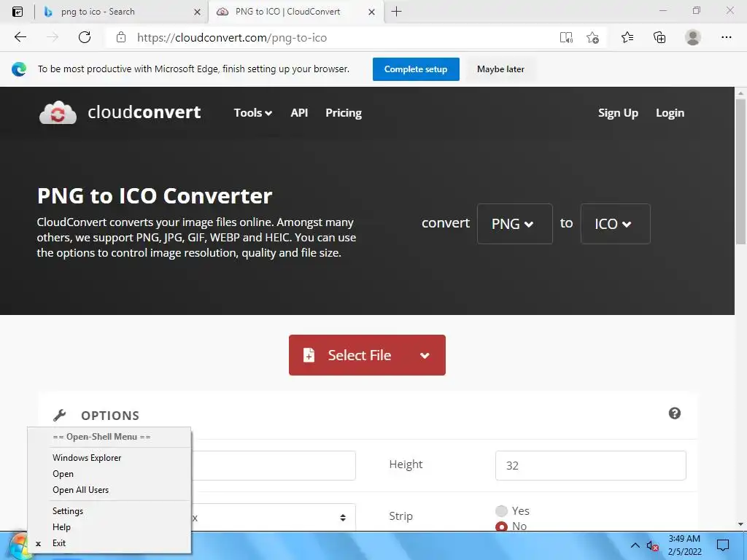Open the ICO target format dropdown
747x560 pixels.
pos(615,224)
